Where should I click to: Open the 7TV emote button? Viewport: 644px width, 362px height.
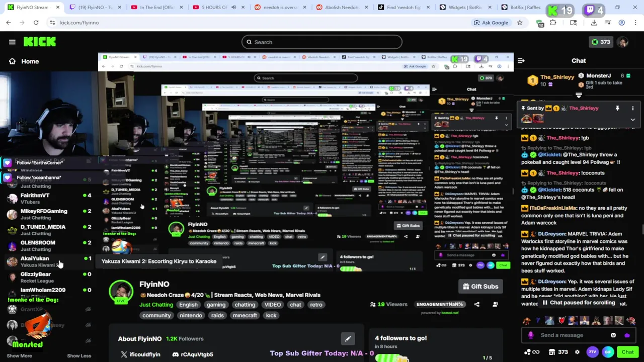tap(594, 352)
